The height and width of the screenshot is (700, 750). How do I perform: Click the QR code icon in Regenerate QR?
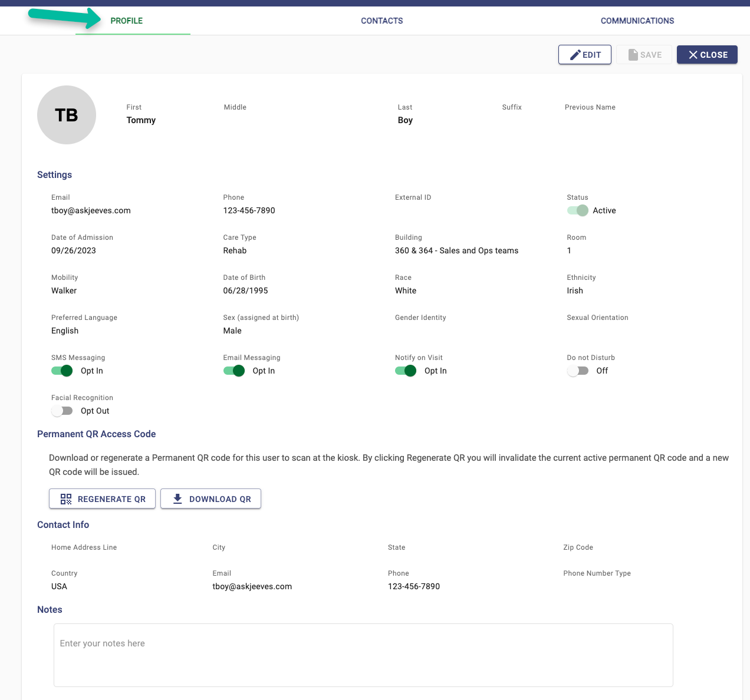tap(65, 498)
